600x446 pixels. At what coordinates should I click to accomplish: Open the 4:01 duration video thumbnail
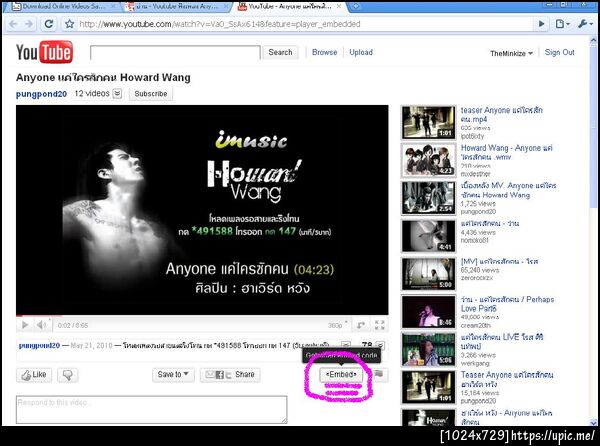click(x=428, y=236)
